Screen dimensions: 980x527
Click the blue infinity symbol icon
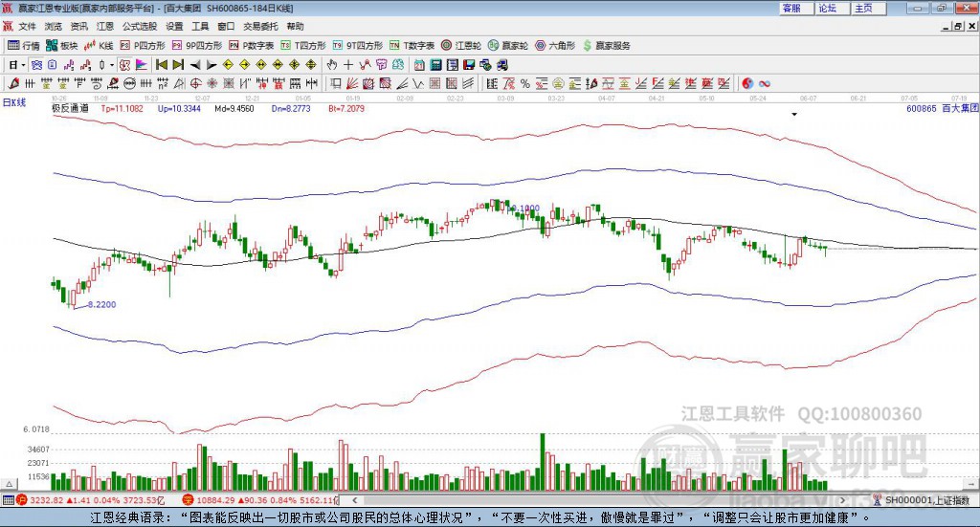765,83
